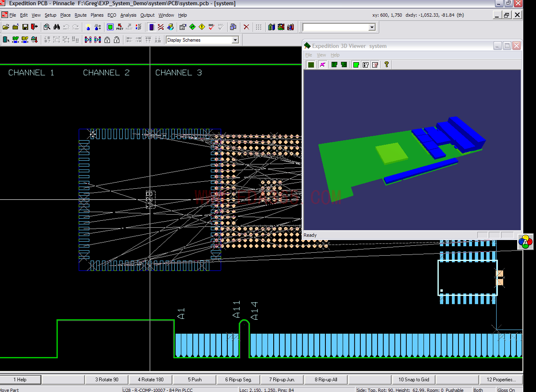This screenshot has height=392, width=536.
Task: Open the Display Schemes dropdown
Action: pyautogui.click(x=235, y=40)
